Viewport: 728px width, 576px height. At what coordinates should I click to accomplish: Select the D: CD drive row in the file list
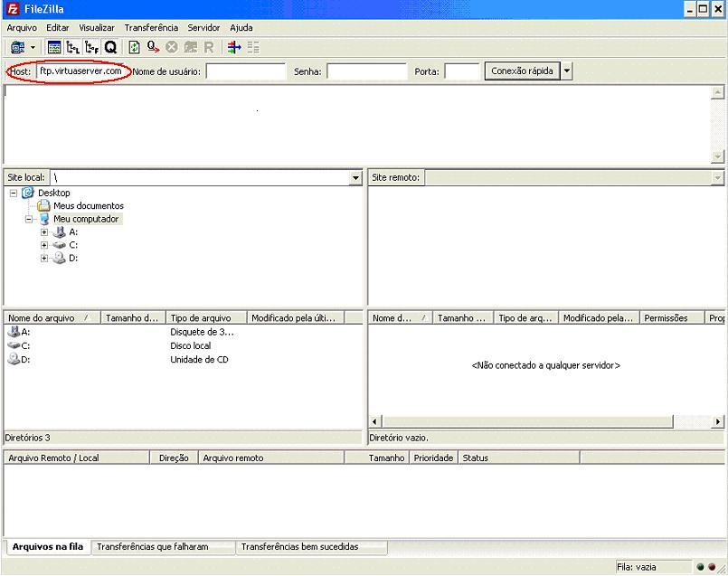(x=183, y=359)
